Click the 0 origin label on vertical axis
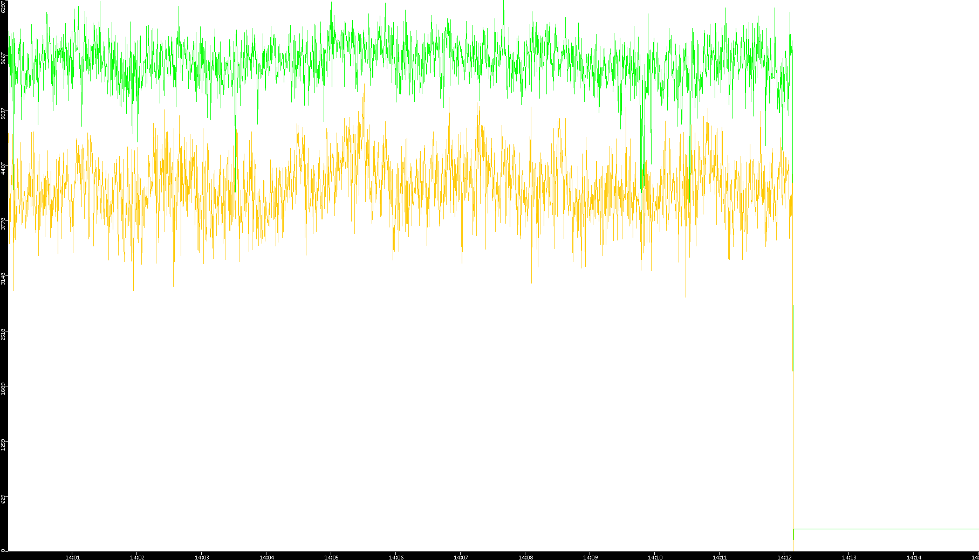The image size is (979, 560). 3,550
